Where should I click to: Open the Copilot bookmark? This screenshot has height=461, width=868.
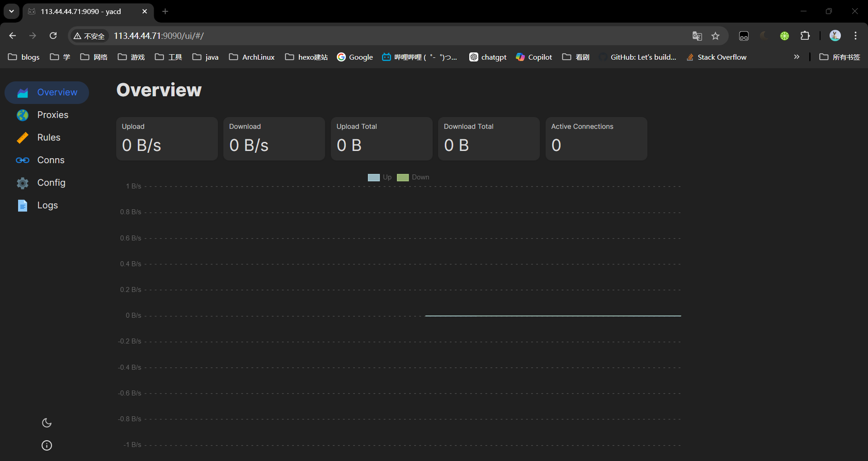(x=534, y=57)
